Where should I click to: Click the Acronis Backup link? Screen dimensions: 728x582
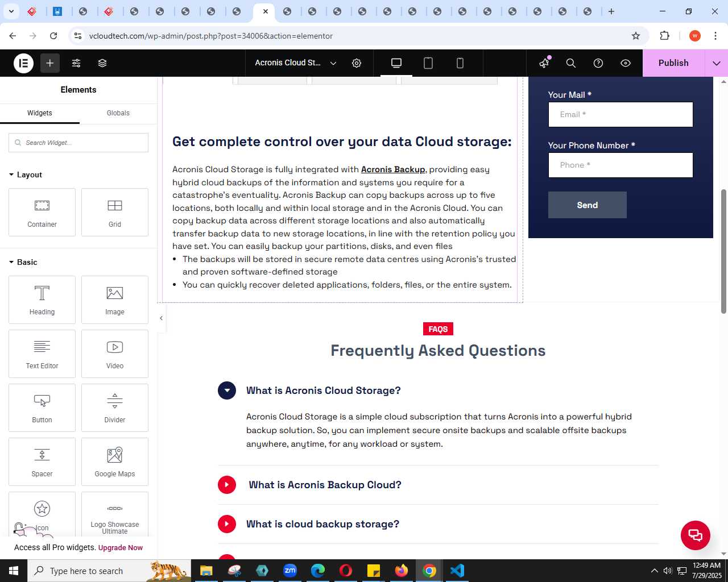click(393, 169)
